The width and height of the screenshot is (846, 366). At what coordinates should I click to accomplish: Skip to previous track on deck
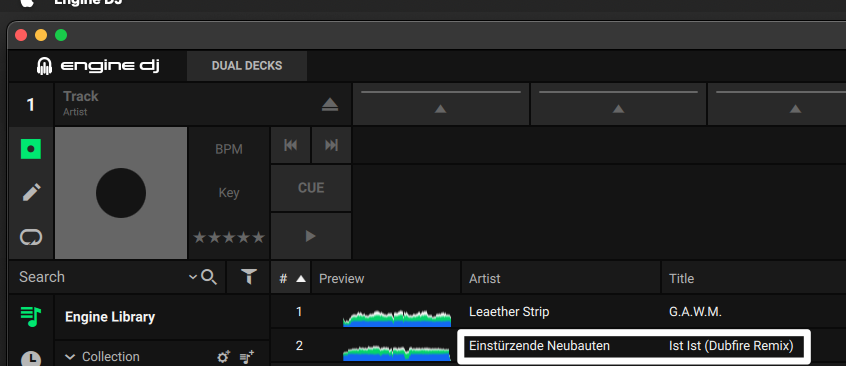pyautogui.click(x=290, y=145)
